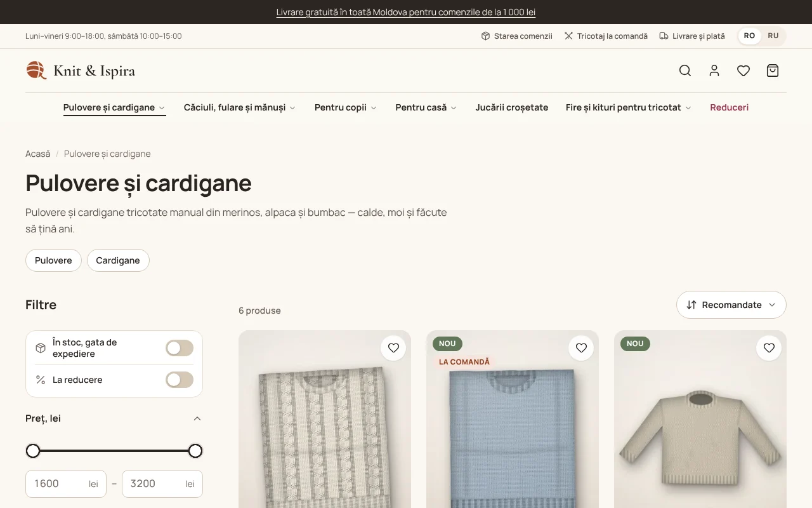Screen dimensions: 812x508
Task: Click the box icon next to În stoc
Action: click(x=41, y=348)
